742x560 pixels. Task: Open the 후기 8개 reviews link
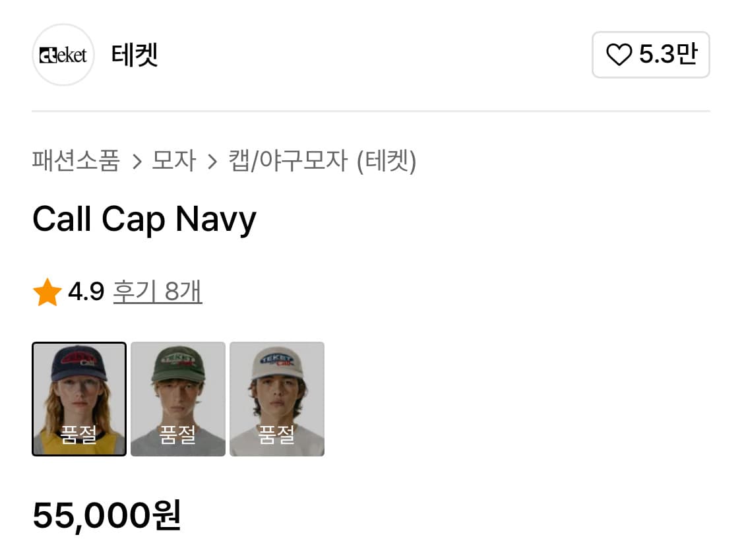158,291
